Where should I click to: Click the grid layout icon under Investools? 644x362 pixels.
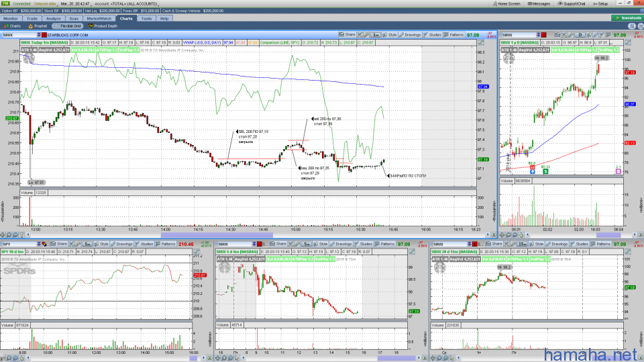(632, 26)
